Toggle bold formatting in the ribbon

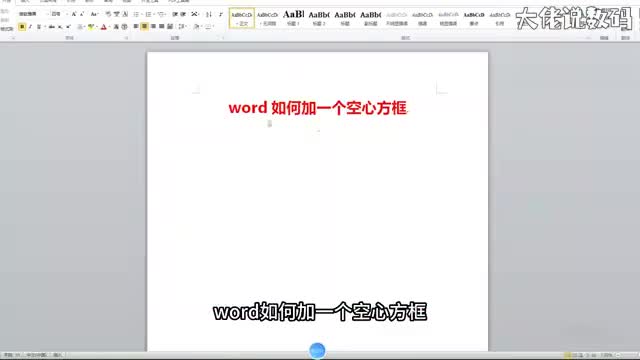click(x=22, y=27)
